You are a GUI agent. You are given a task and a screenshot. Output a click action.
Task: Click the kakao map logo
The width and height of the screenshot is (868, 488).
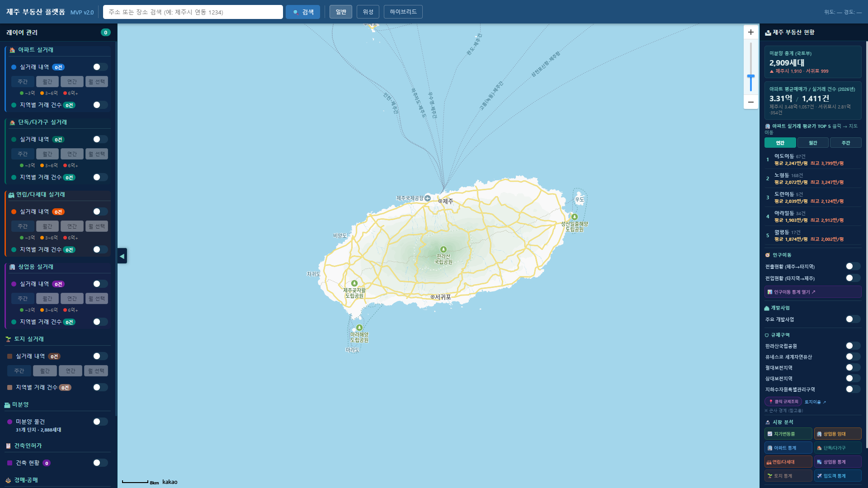(170, 482)
